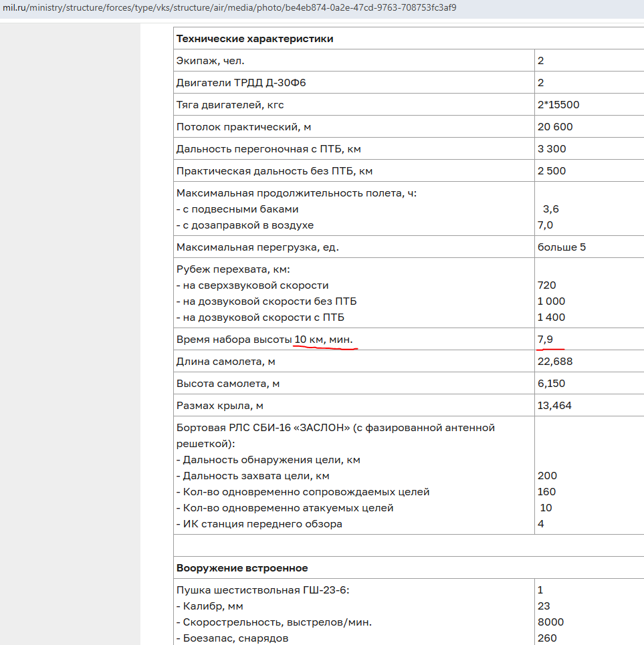Click the value '7,9'
Image resolution: width=644 pixels, height=645 pixels.
coord(545,340)
